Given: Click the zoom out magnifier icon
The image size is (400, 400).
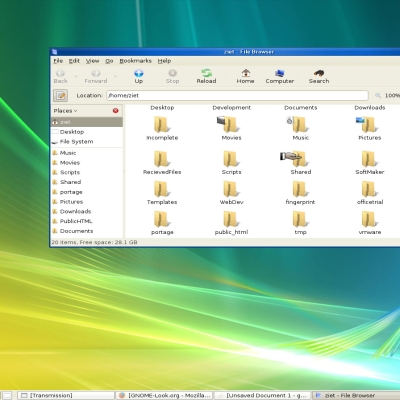Looking at the screenshot, I should pyautogui.click(x=378, y=96).
